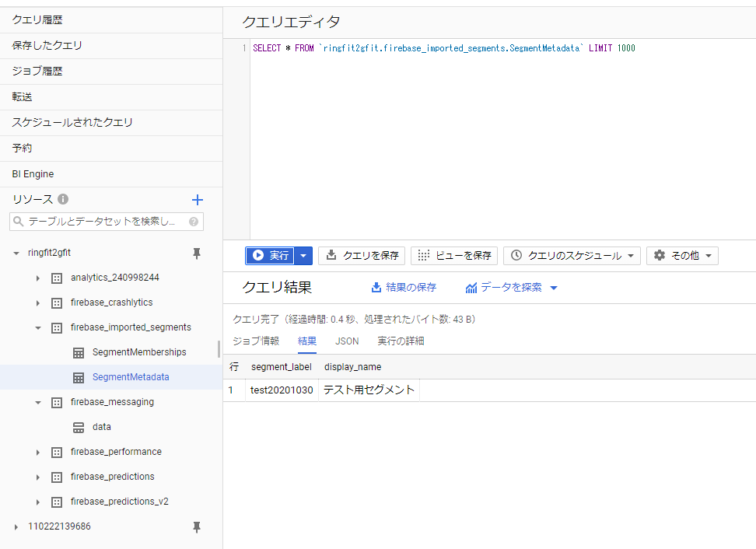The width and height of the screenshot is (756, 549).
Task: Click the test20201030 result cell
Action: coord(282,390)
